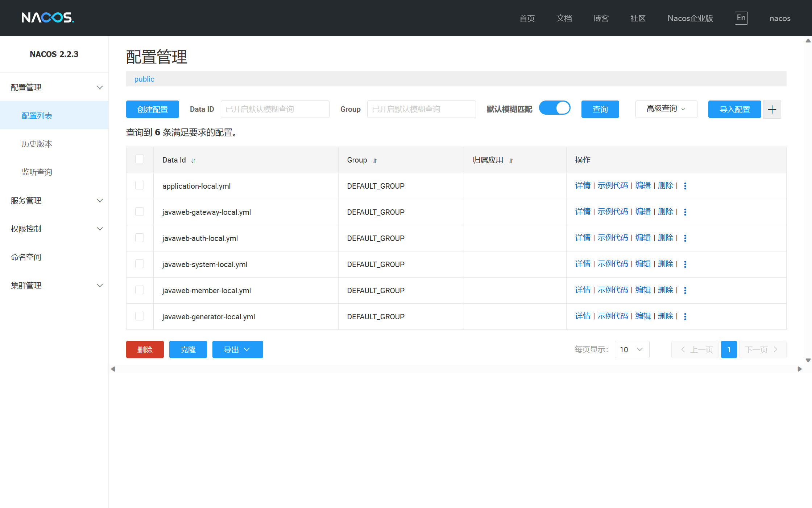
Task: Click the NACOS logo in the header
Action: (x=47, y=18)
